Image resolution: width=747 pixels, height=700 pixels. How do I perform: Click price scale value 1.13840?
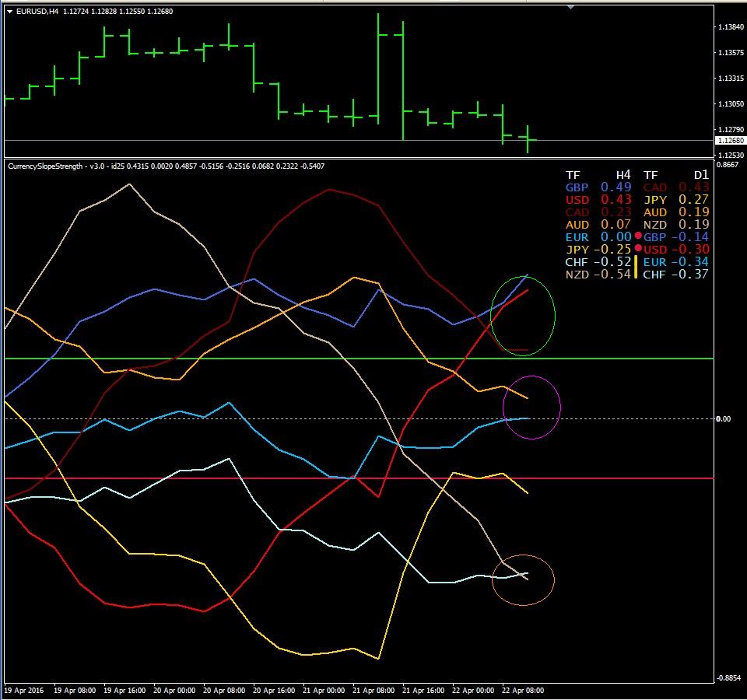point(731,27)
